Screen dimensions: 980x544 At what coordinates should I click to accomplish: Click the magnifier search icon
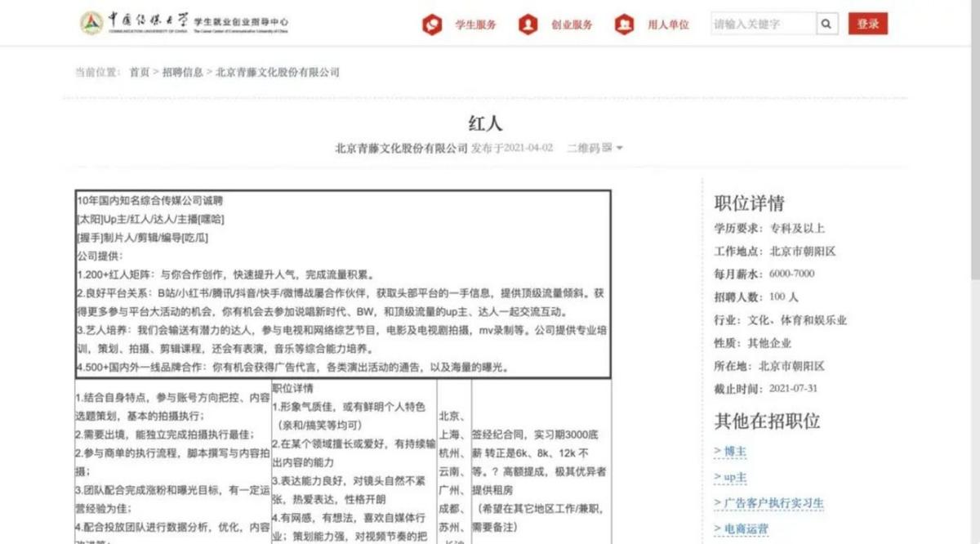coord(826,24)
